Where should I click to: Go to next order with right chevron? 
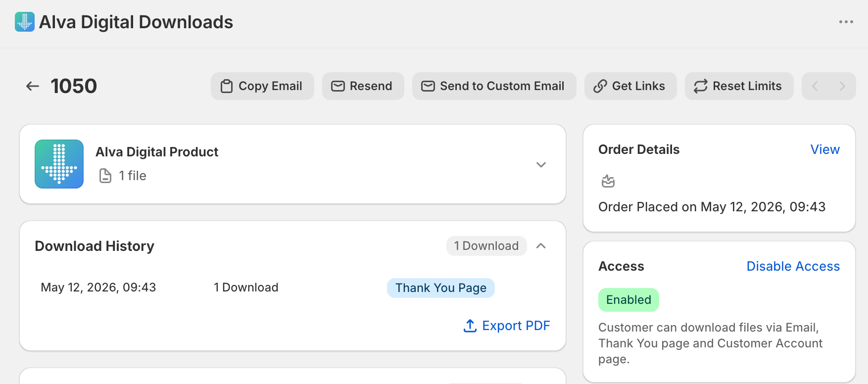click(842, 86)
